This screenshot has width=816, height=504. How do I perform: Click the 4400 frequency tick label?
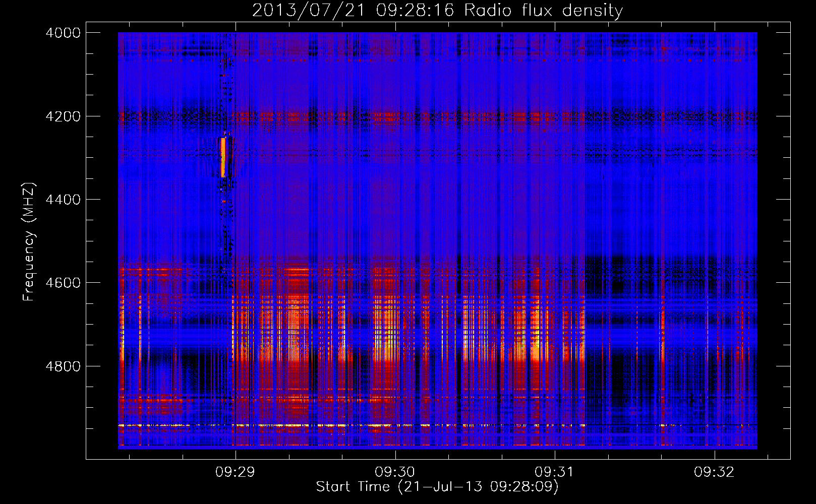[63, 200]
